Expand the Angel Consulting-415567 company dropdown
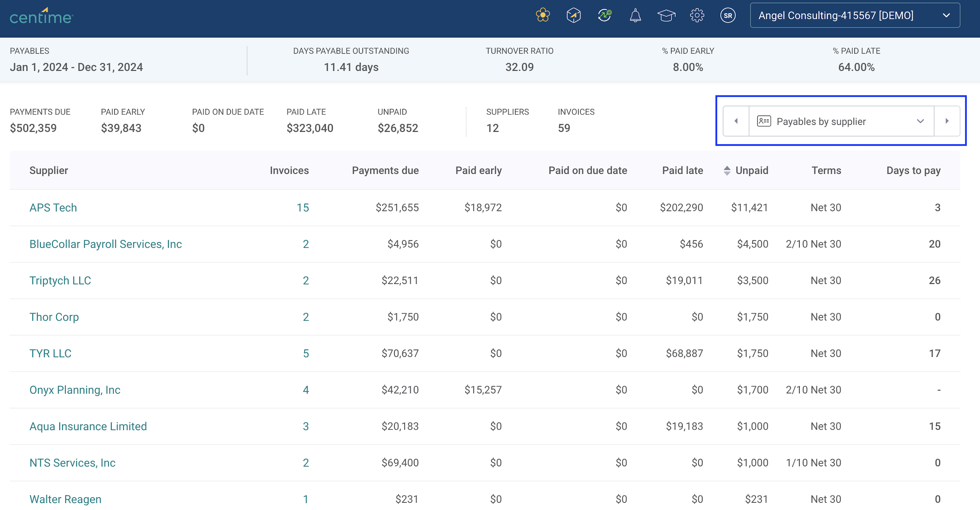The width and height of the screenshot is (980, 510). [855, 15]
